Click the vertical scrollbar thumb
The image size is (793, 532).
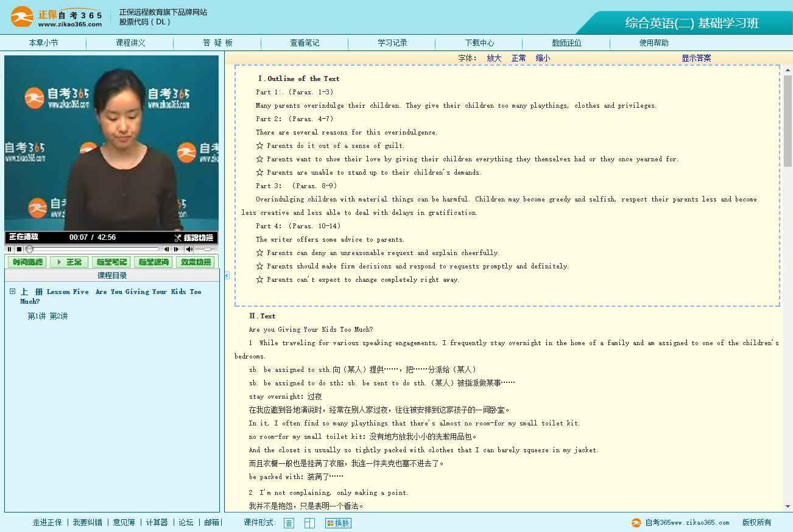pyautogui.click(x=788, y=121)
